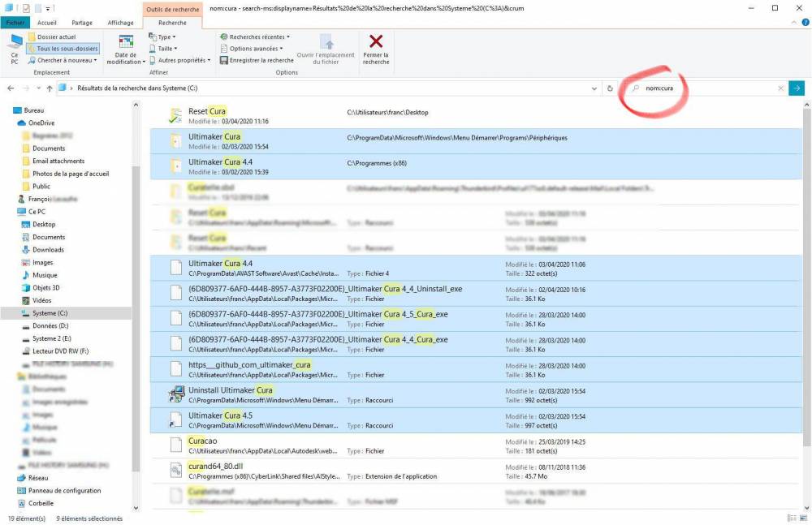Clear search text with the X icon

[x=780, y=88]
